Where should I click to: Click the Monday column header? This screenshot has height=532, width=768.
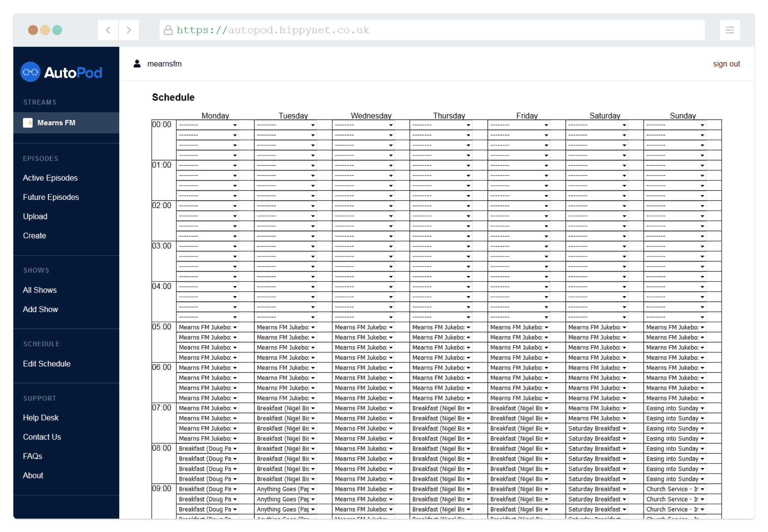coord(215,116)
